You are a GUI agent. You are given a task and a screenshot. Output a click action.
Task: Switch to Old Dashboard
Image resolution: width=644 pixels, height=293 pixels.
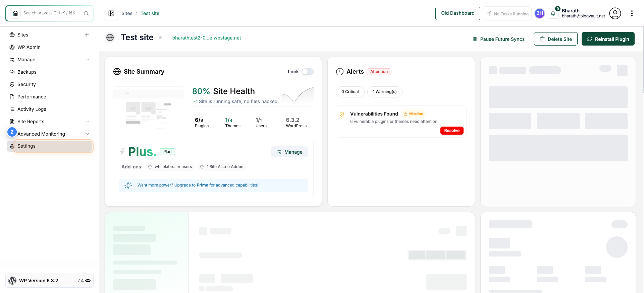(458, 13)
